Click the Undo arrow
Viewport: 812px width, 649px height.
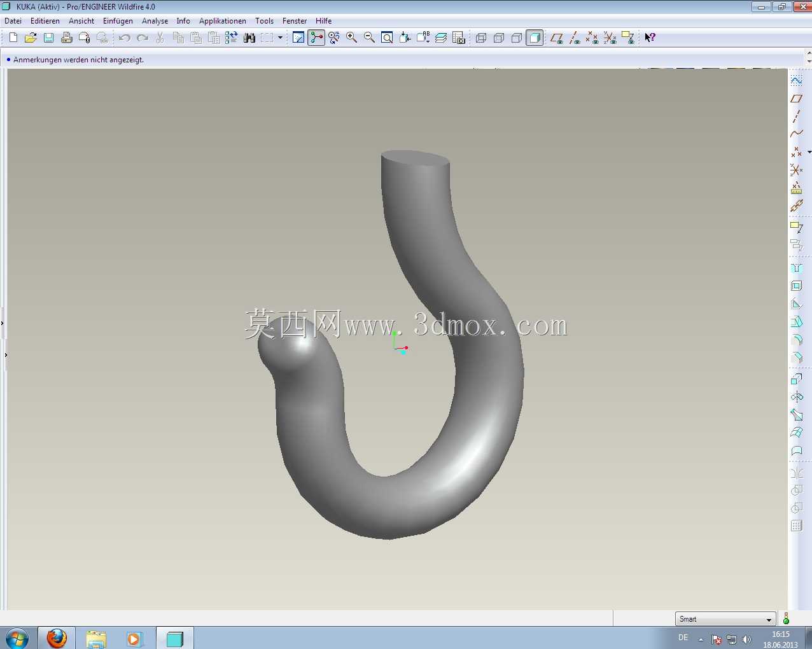coord(125,38)
